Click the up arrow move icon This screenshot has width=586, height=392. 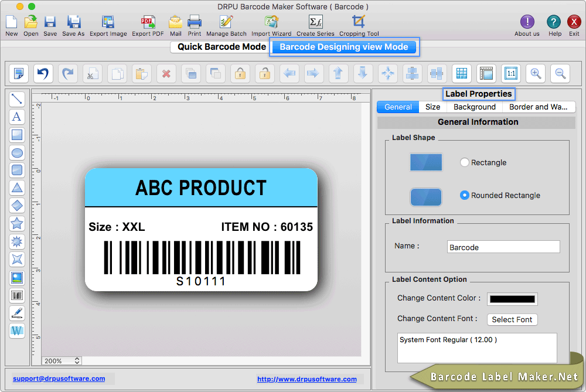pos(338,73)
